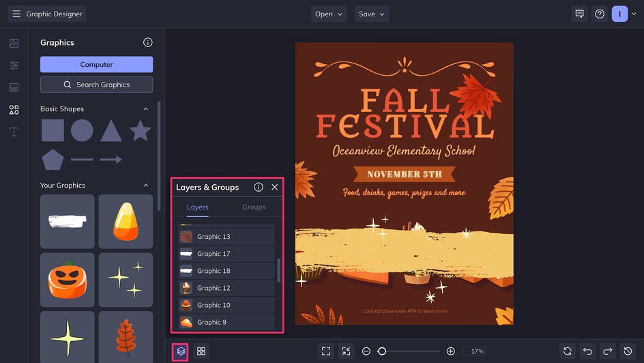Click the zoom slider handle

(x=382, y=351)
